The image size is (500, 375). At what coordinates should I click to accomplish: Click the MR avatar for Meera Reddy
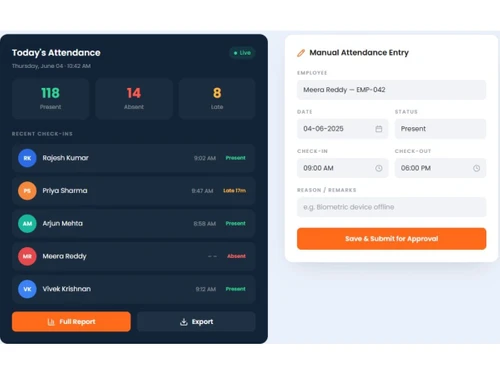pyautogui.click(x=27, y=256)
